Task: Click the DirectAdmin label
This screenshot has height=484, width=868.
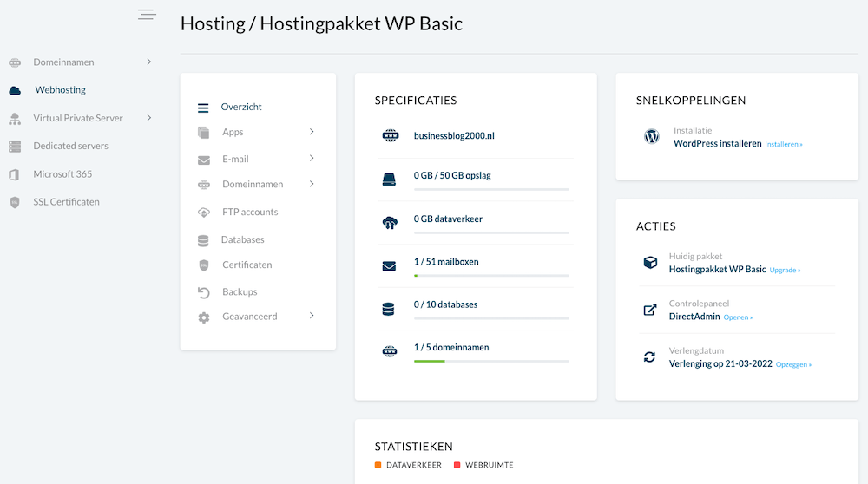Action: [x=694, y=317]
